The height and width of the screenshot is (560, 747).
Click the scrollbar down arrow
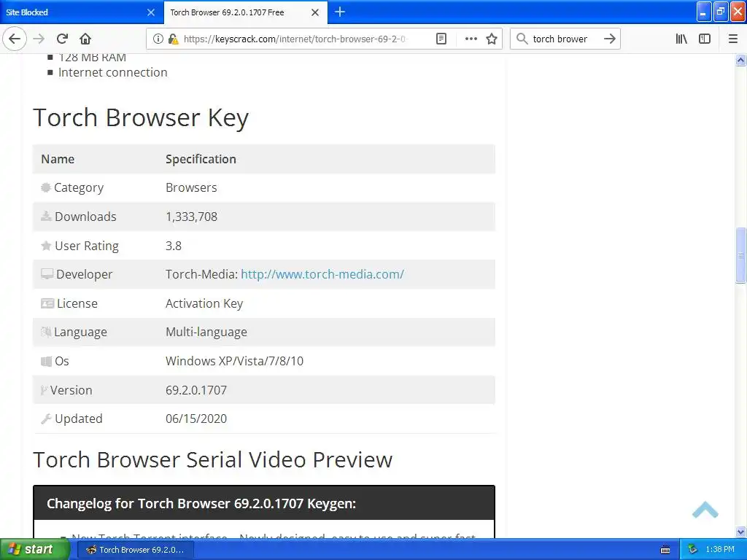[x=741, y=532]
